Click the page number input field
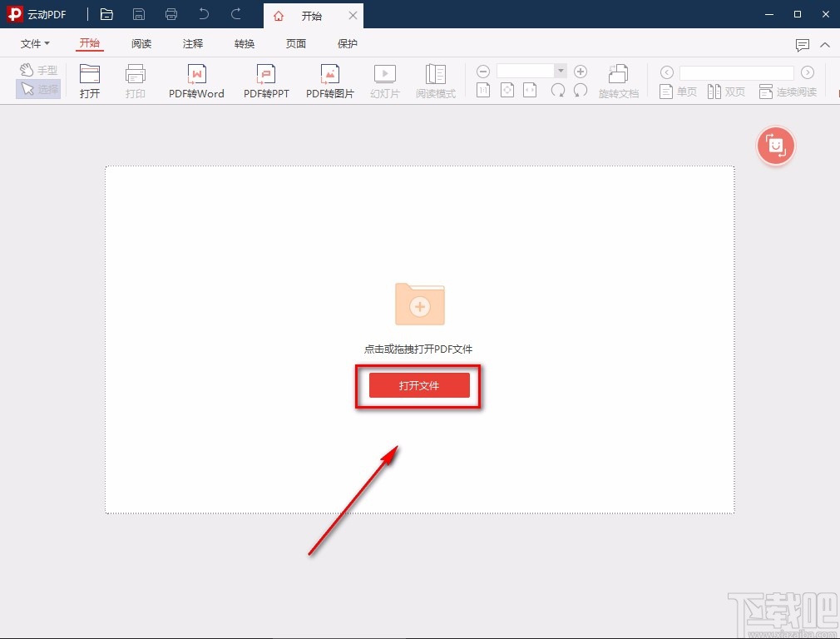This screenshot has height=639, width=840. coord(736,73)
